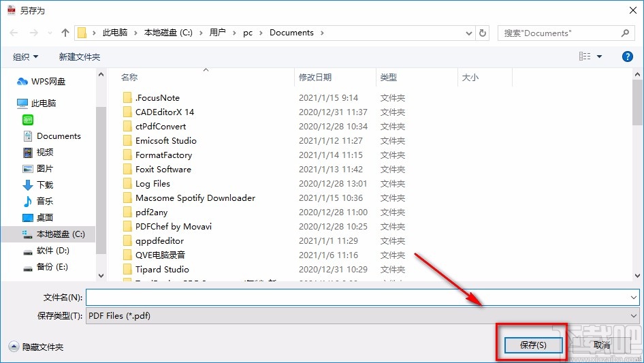Select the .FocusNote folder
644x363 pixels.
coord(151,98)
